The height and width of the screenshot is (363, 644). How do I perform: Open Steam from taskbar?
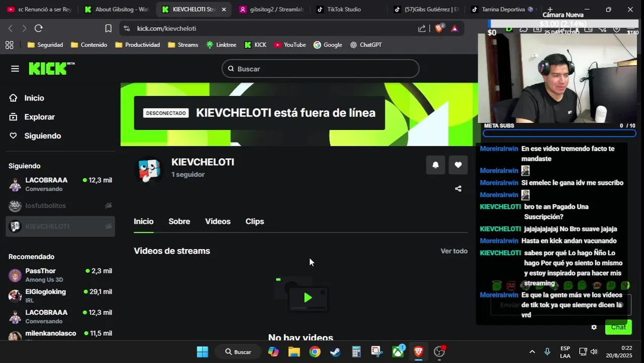click(x=336, y=351)
